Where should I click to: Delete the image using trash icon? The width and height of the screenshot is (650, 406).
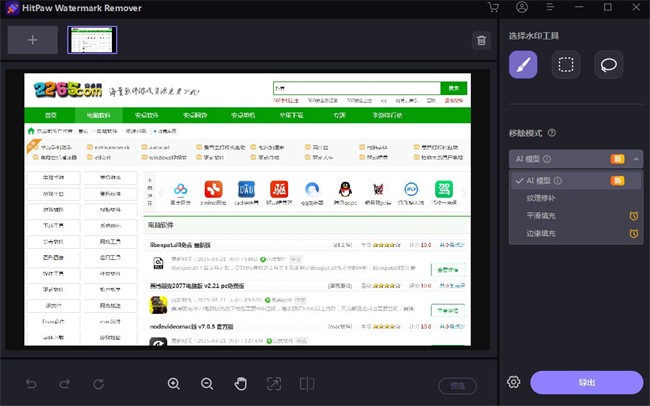point(481,41)
